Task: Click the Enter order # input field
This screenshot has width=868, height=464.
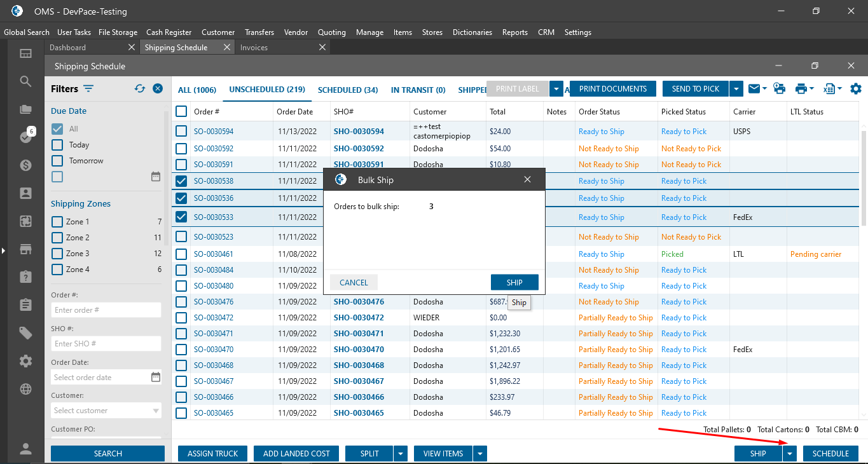Action: point(106,310)
